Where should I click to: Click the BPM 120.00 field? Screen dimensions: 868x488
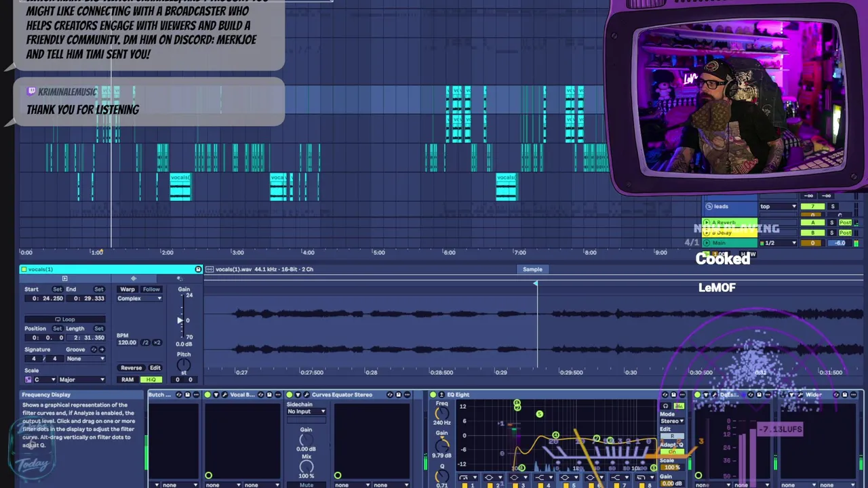click(127, 342)
